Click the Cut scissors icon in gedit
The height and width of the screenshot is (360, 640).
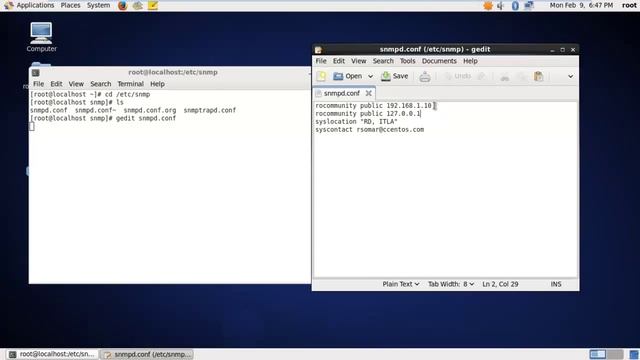(x=504, y=76)
